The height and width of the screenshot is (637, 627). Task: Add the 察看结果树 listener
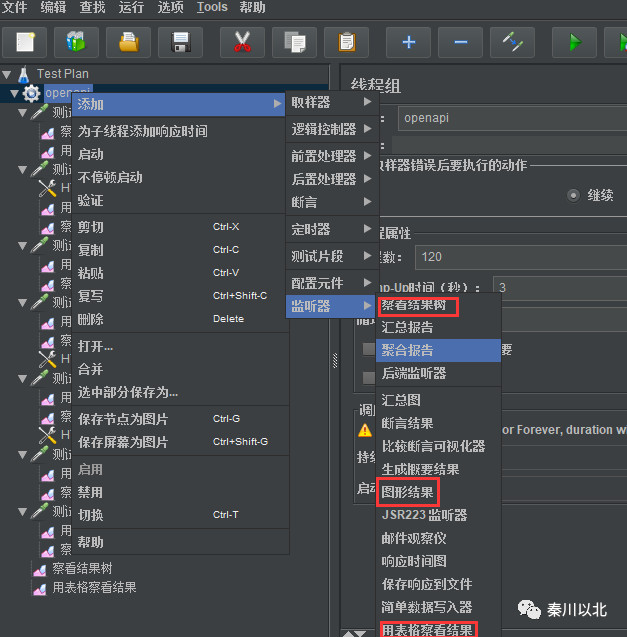coord(438,305)
